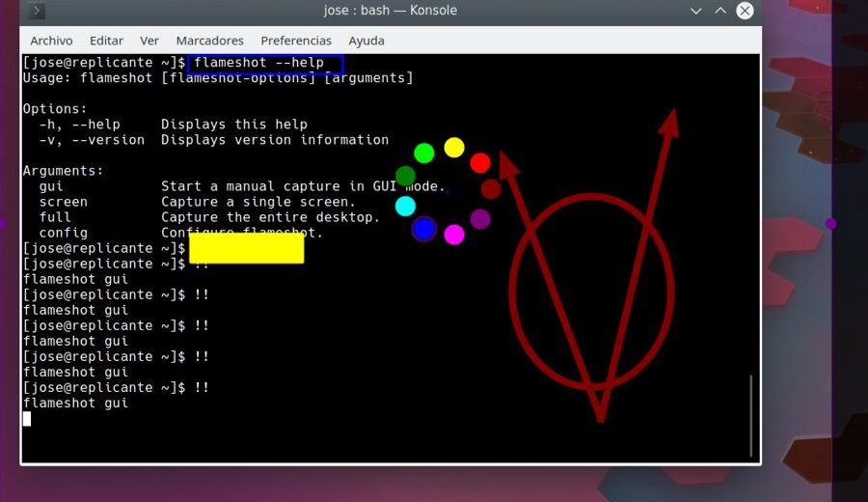Minimize the Konsole window
Image resolution: width=868 pixels, height=502 pixels.
point(696,11)
